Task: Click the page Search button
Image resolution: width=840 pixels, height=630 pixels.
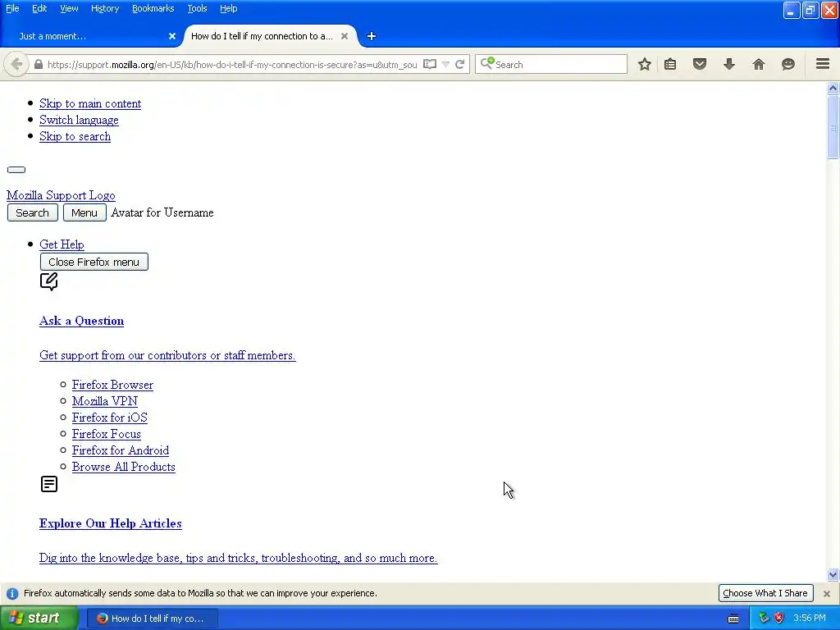Action: click(32, 212)
